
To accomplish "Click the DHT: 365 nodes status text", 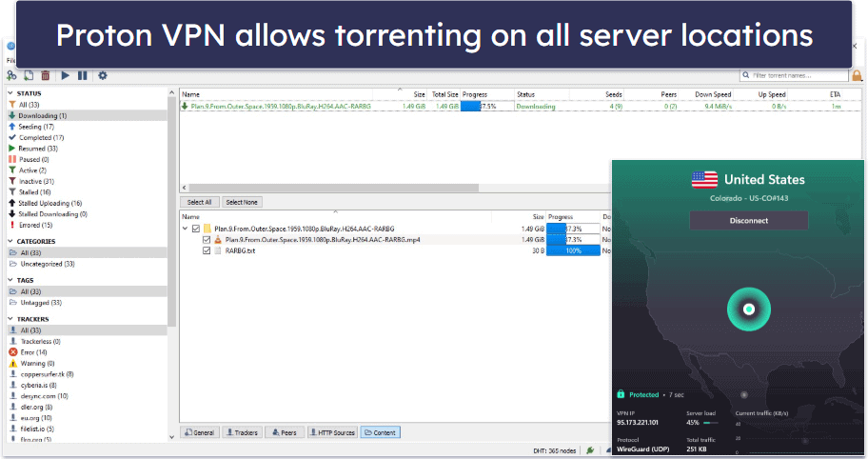I will [554, 450].
